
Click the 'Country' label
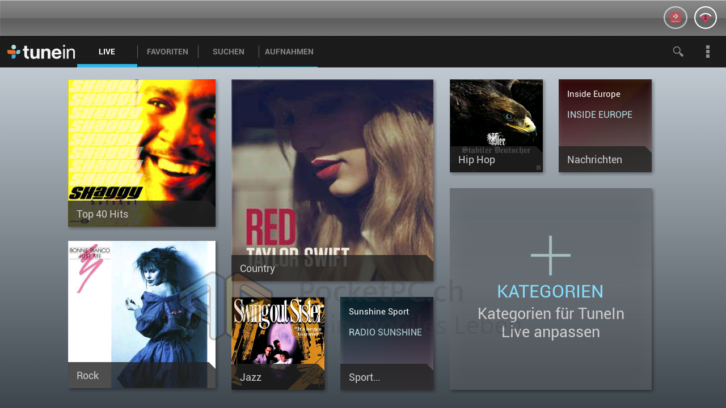click(257, 269)
